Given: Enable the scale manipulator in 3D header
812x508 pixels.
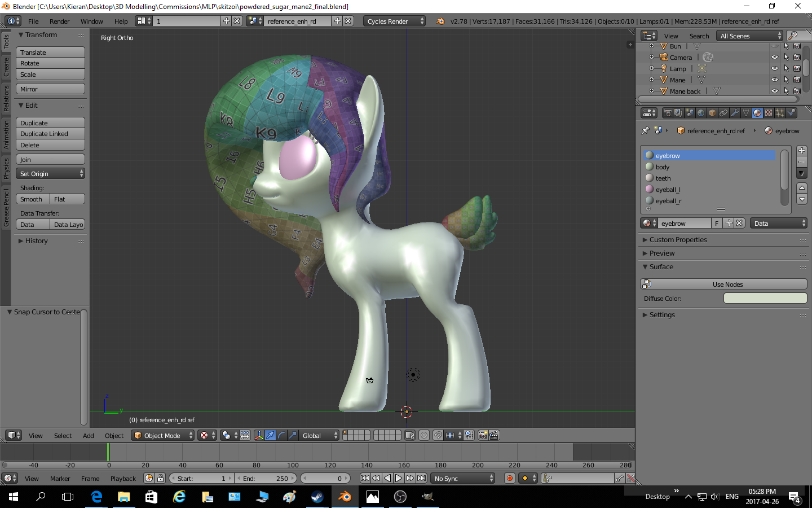Looking at the screenshot, I should coord(293,435).
